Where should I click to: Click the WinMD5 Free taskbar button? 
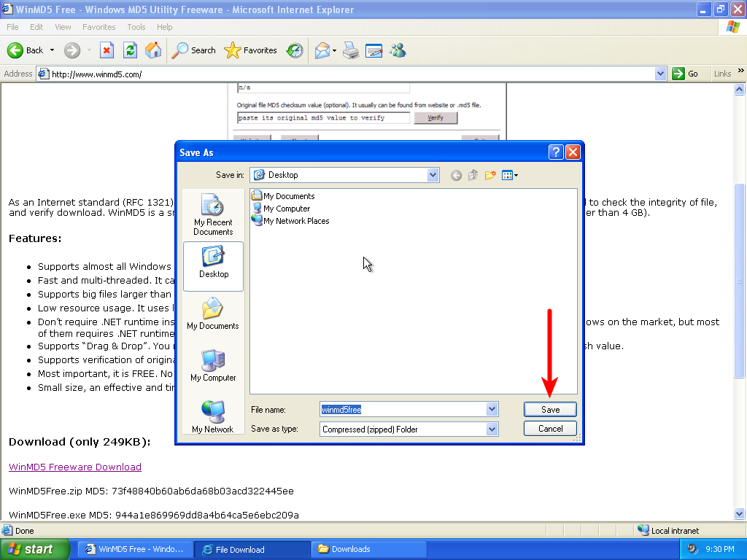135,550
